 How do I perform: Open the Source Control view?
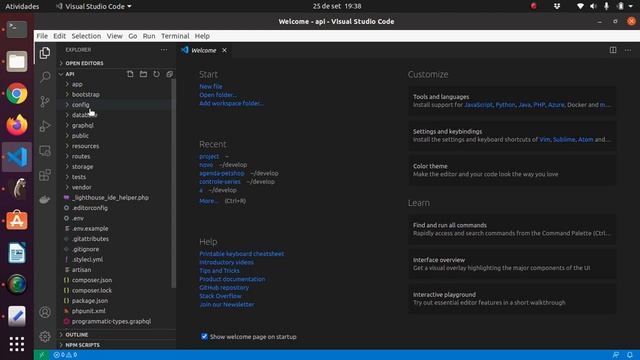click(45, 101)
